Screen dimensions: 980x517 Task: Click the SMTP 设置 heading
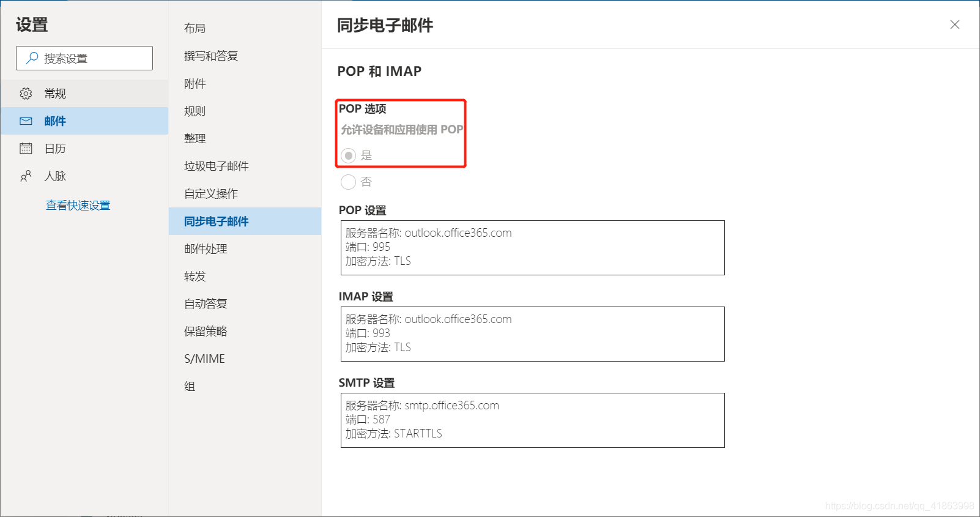click(x=366, y=383)
